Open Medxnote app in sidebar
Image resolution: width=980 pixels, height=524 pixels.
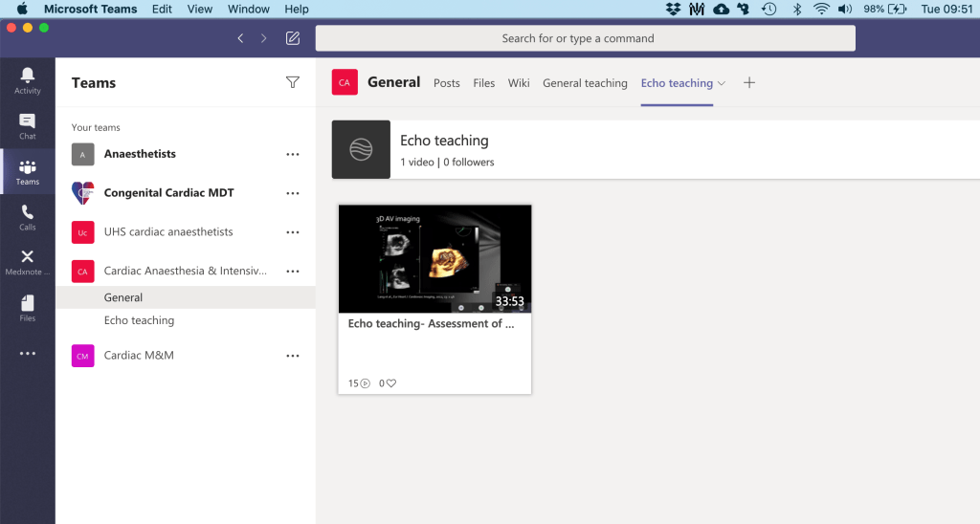[x=27, y=261]
